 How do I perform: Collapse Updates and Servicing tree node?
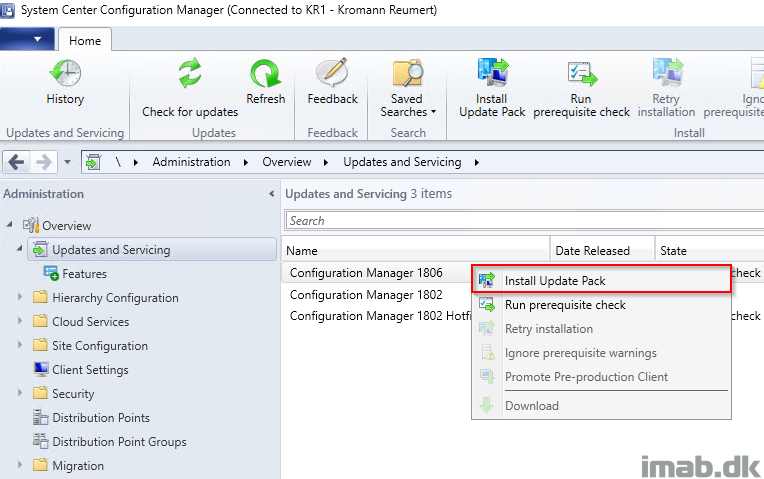coord(19,249)
